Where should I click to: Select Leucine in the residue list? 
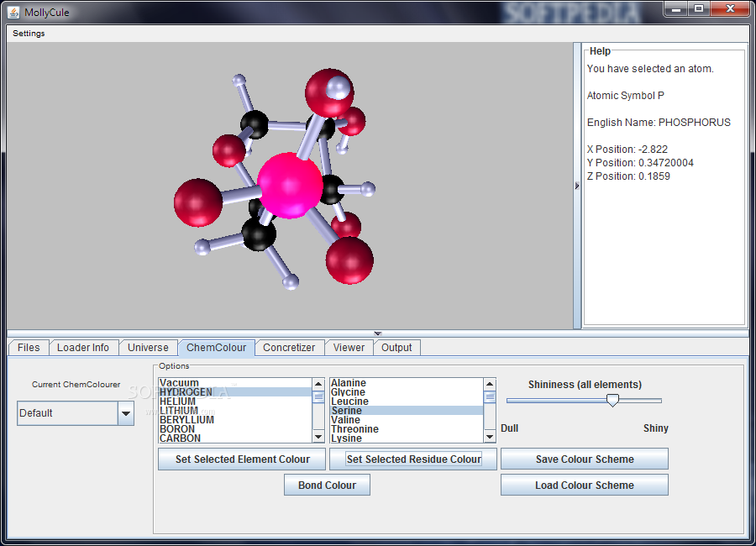click(406, 402)
